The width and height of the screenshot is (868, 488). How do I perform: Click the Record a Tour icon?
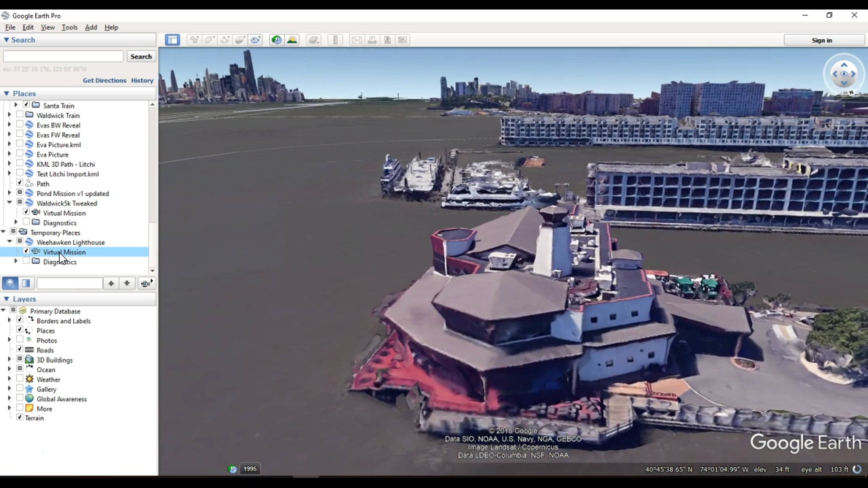click(x=255, y=40)
